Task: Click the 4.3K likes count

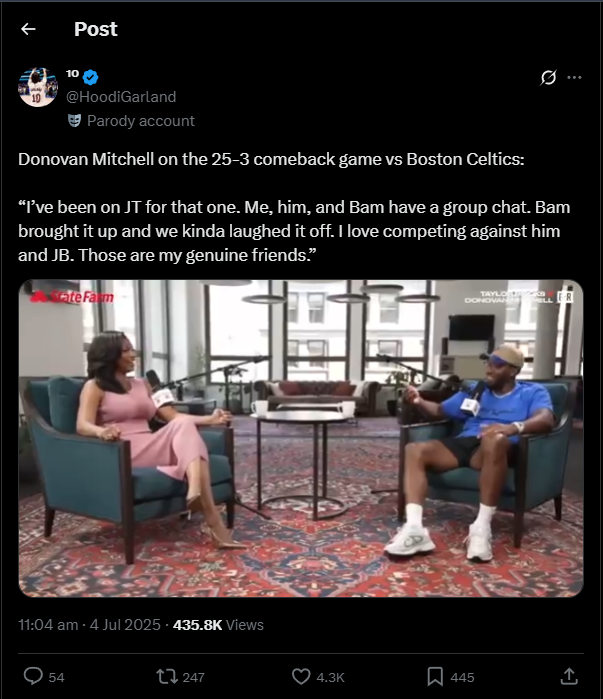Action: pyautogui.click(x=330, y=678)
